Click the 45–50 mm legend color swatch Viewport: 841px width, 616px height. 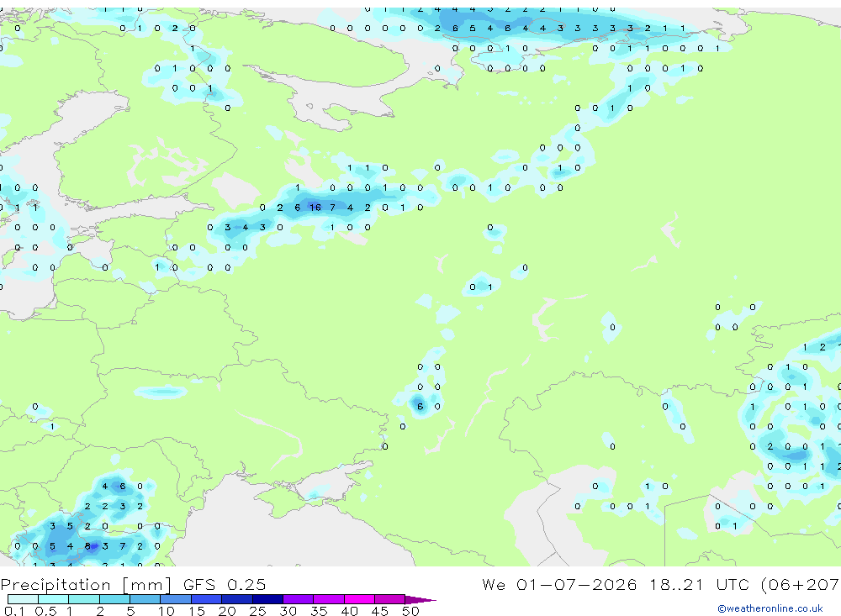[x=390, y=599]
